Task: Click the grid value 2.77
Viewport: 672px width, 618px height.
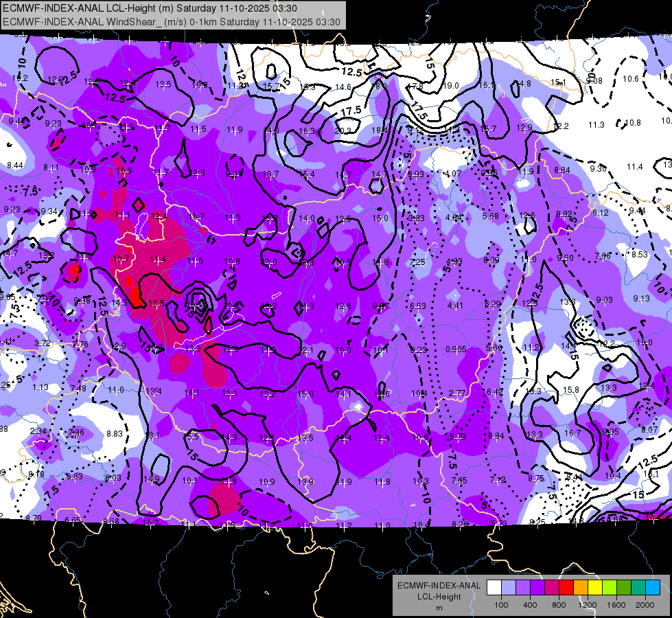Action: [457, 393]
